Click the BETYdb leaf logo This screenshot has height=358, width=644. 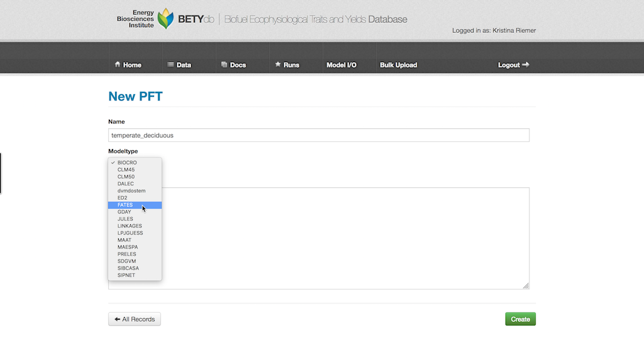(x=165, y=19)
